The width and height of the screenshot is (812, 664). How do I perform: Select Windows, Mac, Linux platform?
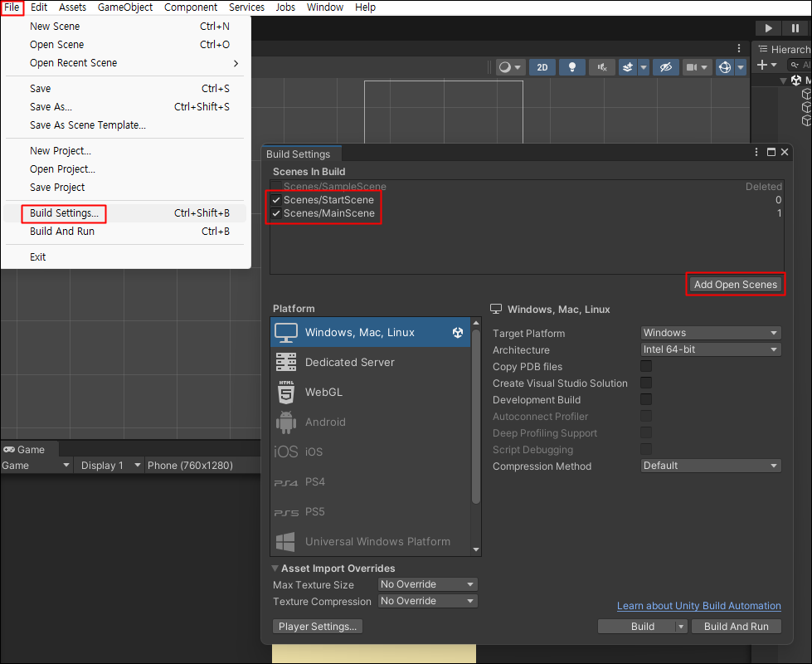(370, 332)
